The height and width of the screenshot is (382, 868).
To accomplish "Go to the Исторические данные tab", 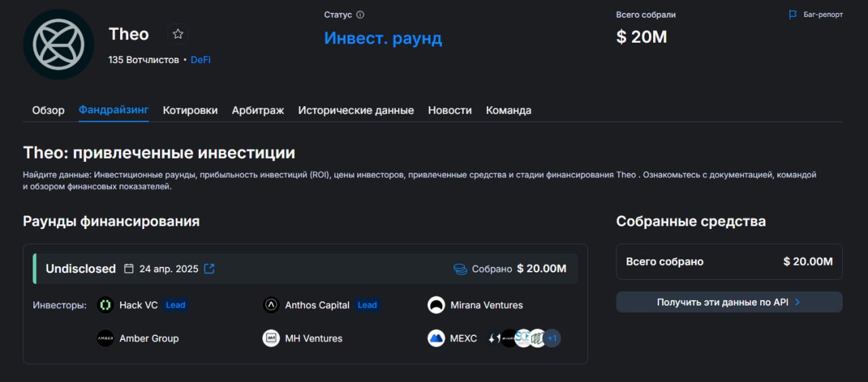I will (356, 110).
